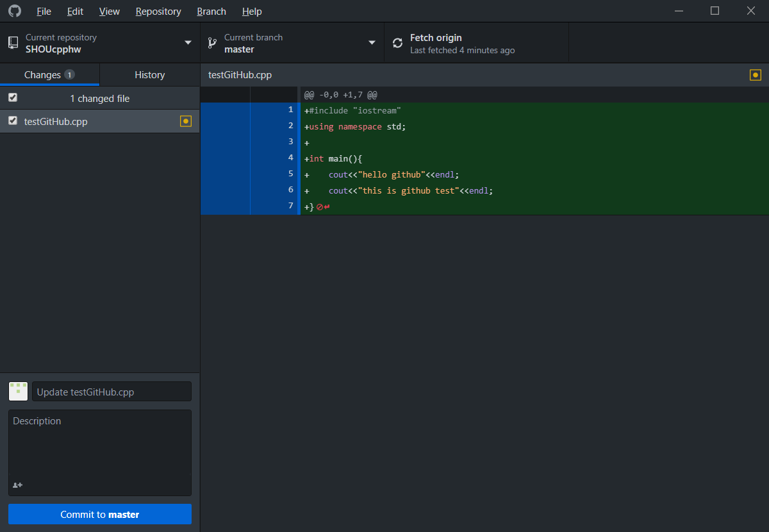Open the Edit menu
This screenshot has height=532, width=769.
75,12
